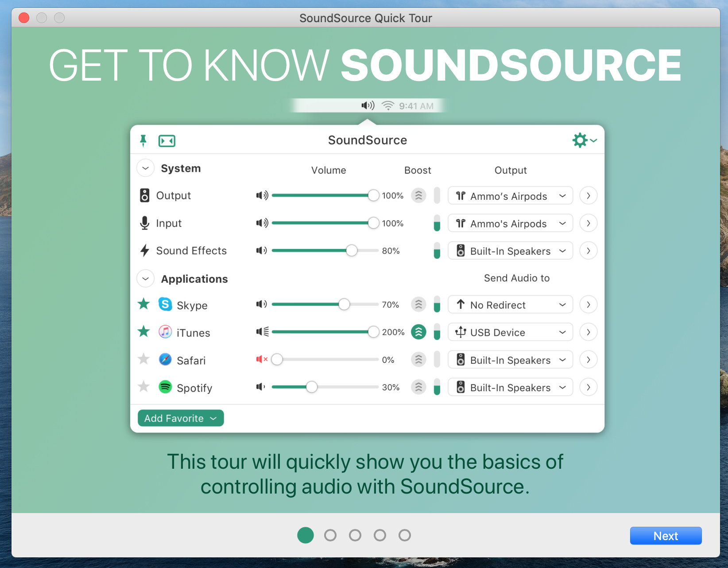Expand advanced options arrow for Output row
728x568 pixels.
(x=589, y=195)
